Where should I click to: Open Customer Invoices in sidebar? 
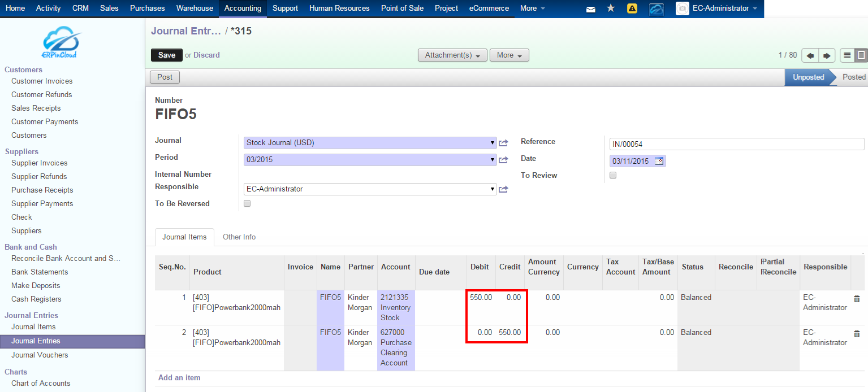pyautogui.click(x=42, y=81)
